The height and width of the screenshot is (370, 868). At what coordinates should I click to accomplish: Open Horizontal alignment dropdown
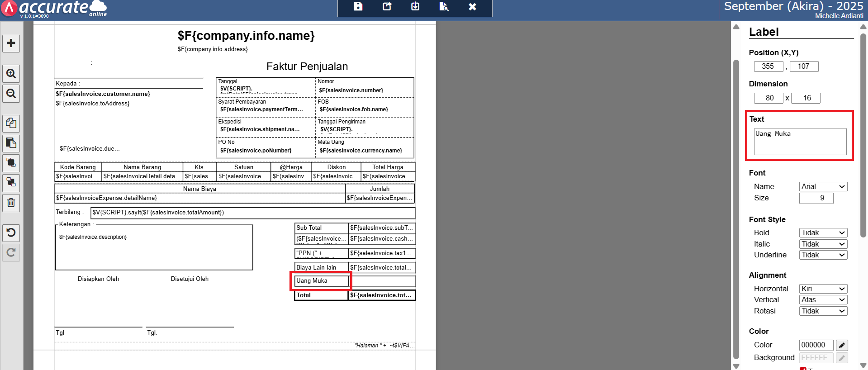(823, 289)
